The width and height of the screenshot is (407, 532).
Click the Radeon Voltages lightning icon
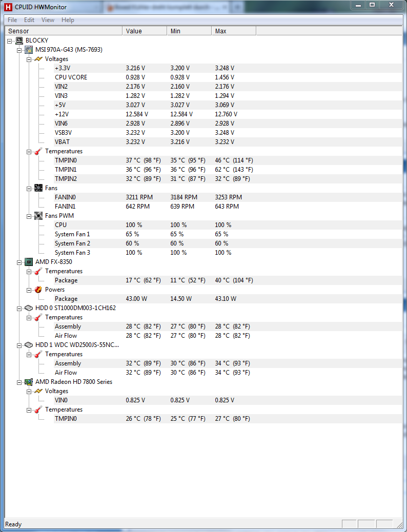[x=38, y=391]
